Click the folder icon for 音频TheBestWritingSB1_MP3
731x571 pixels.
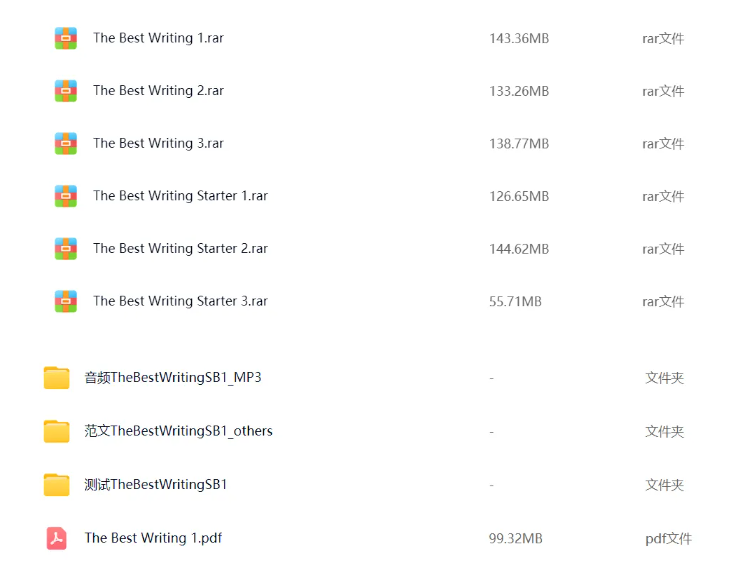[57, 378]
